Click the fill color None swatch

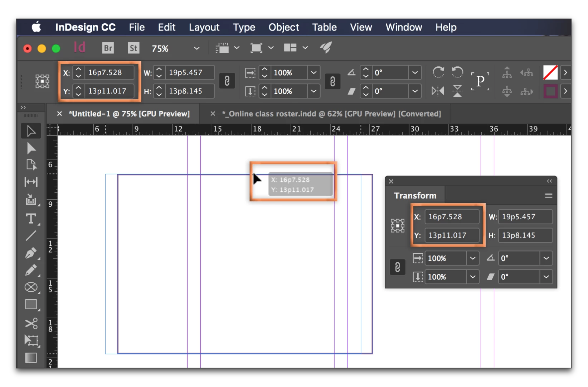pyautogui.click(x=550, y=73)
